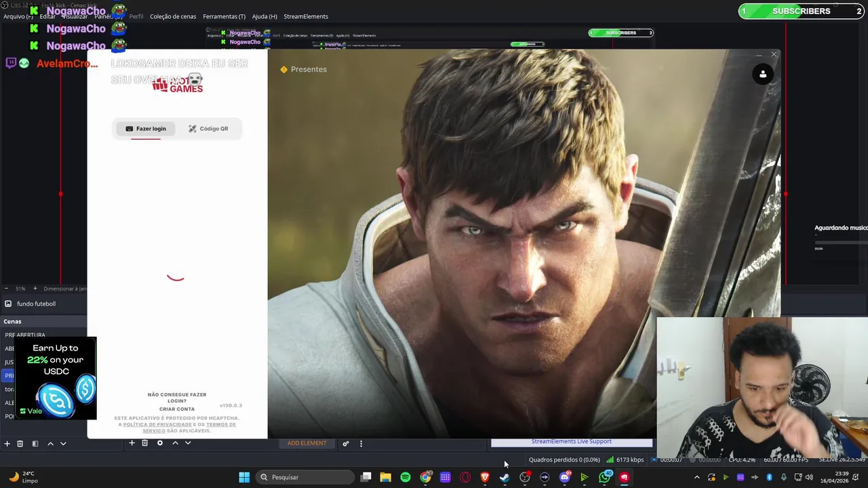The height and width of the screenshot is (488, 868).
Task: Move scene up with arrow icon
Action: [x=50, y=443]
